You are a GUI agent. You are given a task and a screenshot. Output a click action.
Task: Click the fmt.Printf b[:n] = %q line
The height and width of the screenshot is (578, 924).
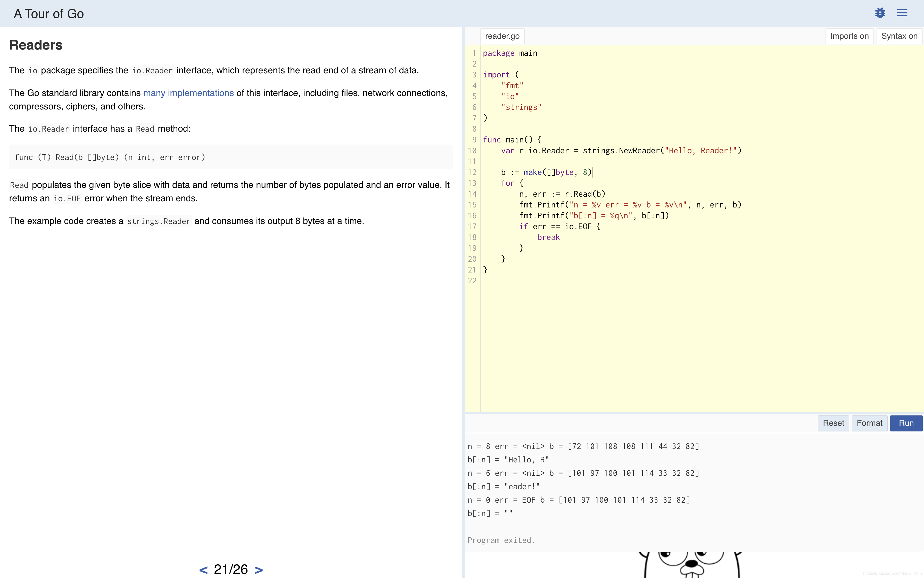click(x=594, y=216)
